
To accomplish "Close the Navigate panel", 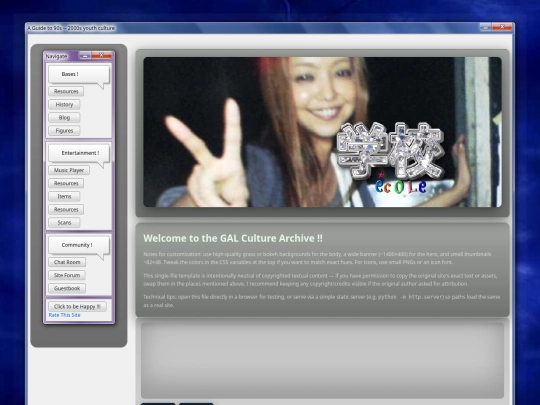I will [102, 55].
